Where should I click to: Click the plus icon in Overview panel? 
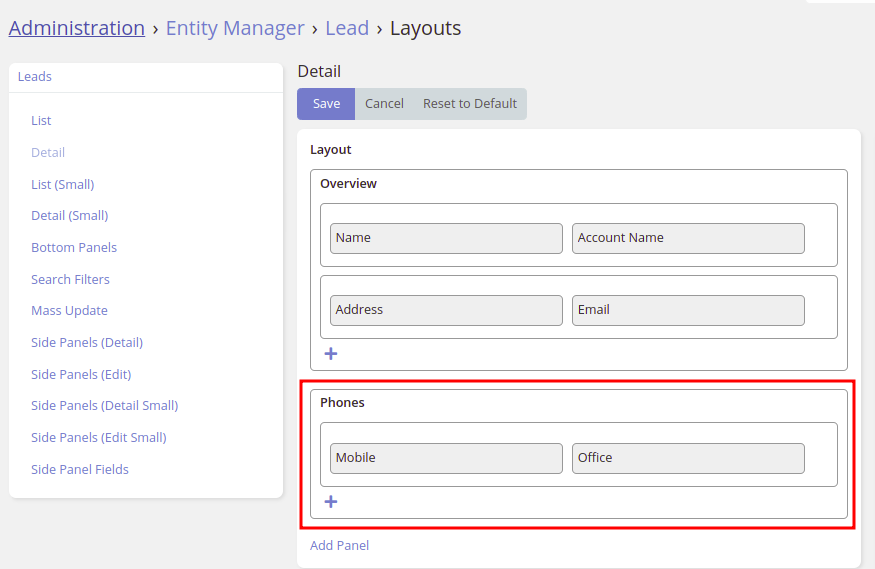pyautogui.click(x=331, y=354)
